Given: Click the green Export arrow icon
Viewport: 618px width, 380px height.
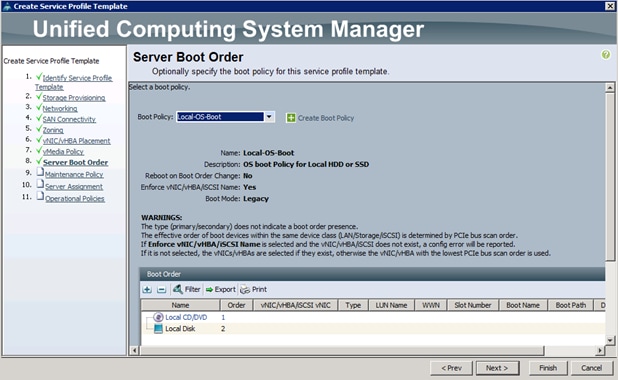Looking at the screenshot, I should pyautogui.click(x=209, y=290).
